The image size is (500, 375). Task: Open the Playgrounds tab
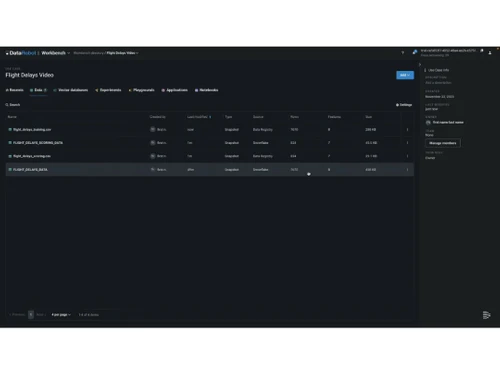coord(142,90)
